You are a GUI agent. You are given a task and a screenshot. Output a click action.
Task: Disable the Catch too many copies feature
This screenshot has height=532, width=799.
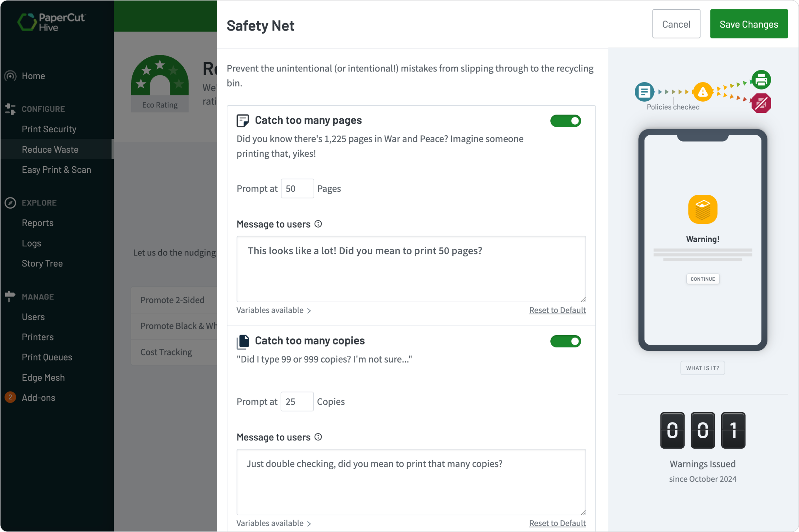[x=566, y=341]
